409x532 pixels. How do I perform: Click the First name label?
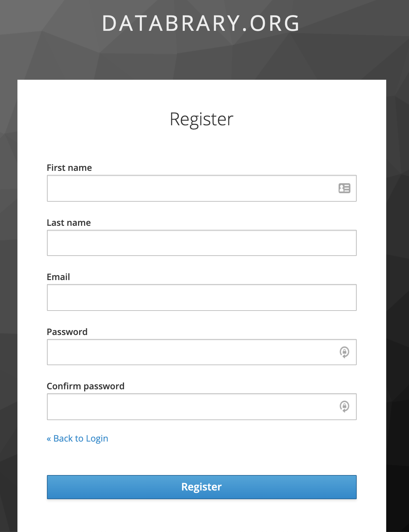69,168
